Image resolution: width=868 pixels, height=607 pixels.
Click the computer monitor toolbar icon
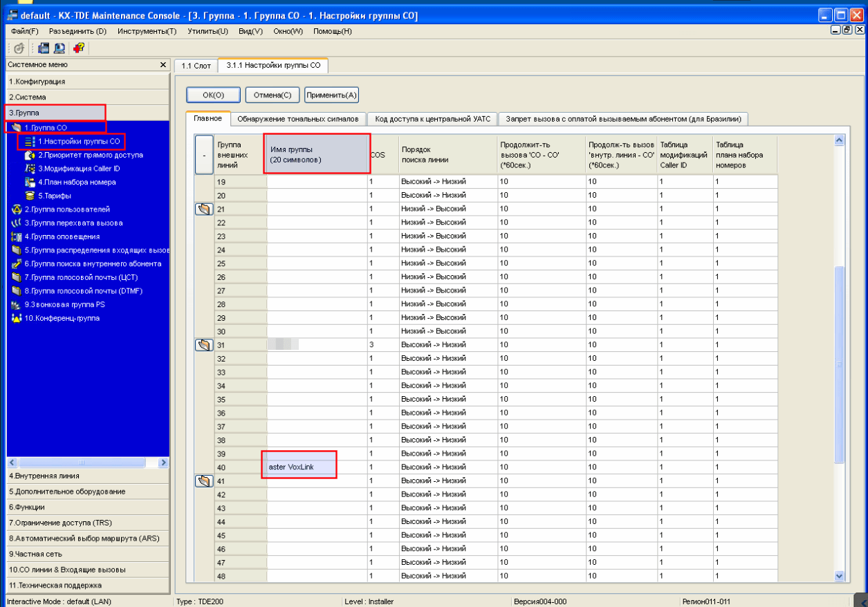pyautogui.click(x=59, y=48)
